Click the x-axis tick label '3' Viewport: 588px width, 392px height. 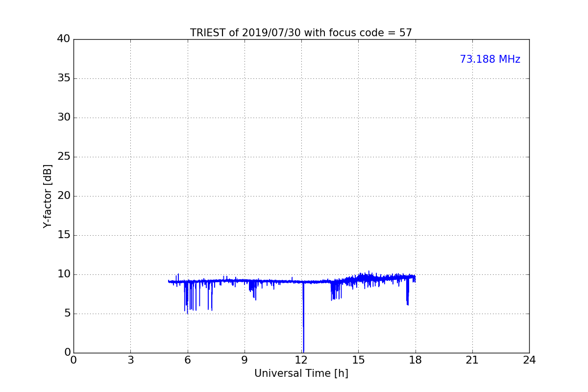[130, 360]
